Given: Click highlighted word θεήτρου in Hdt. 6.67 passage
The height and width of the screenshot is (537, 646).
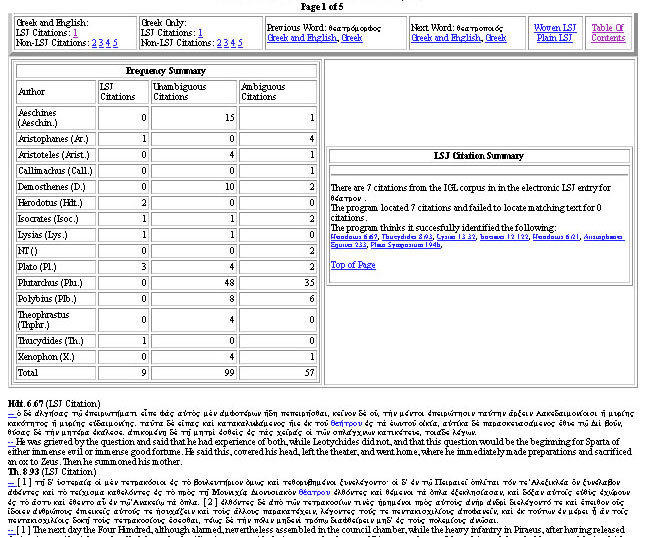Looking at the screenshot, I should pyautogui.click(x=346, y=423).
